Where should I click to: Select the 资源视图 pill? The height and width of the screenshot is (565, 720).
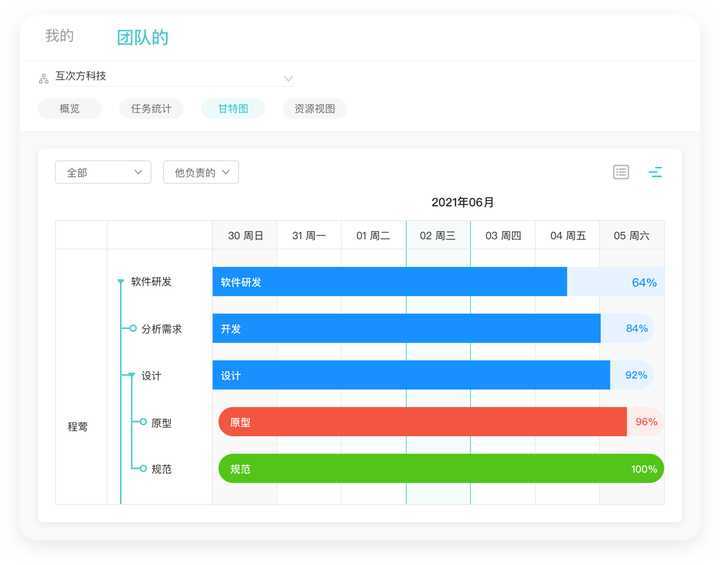[315, 109]
